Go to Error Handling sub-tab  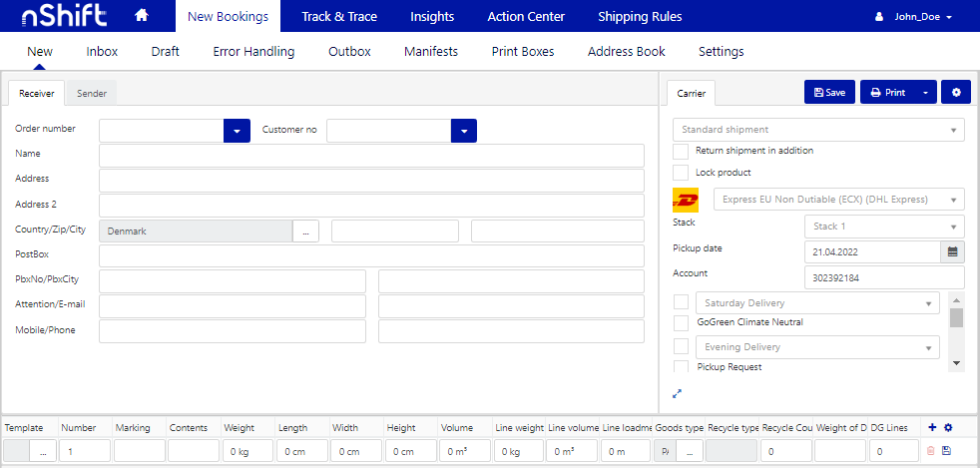point(253,51)
